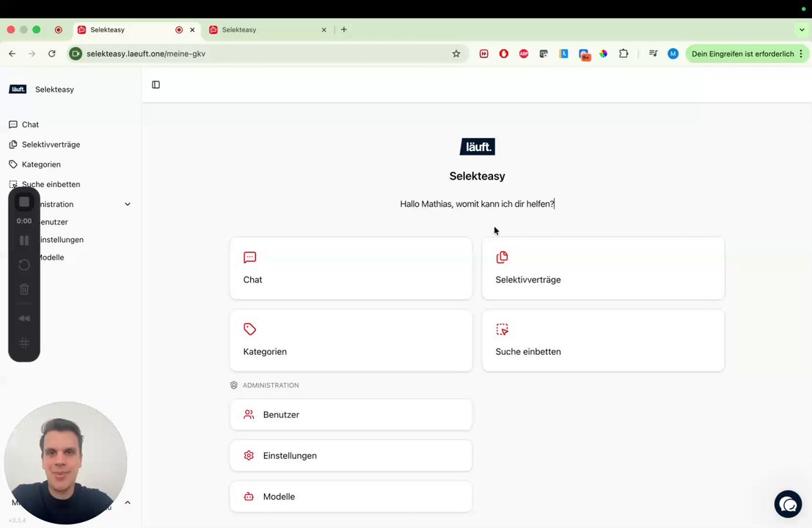Open the profile avatar M
The height and width of the screenshot is (528, 812).
(673, 54)
